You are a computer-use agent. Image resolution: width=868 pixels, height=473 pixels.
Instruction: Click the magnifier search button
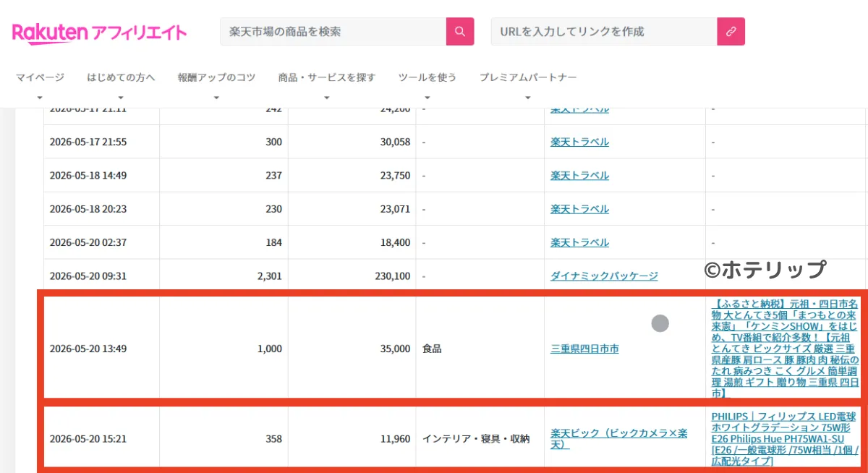pos(460,32)
